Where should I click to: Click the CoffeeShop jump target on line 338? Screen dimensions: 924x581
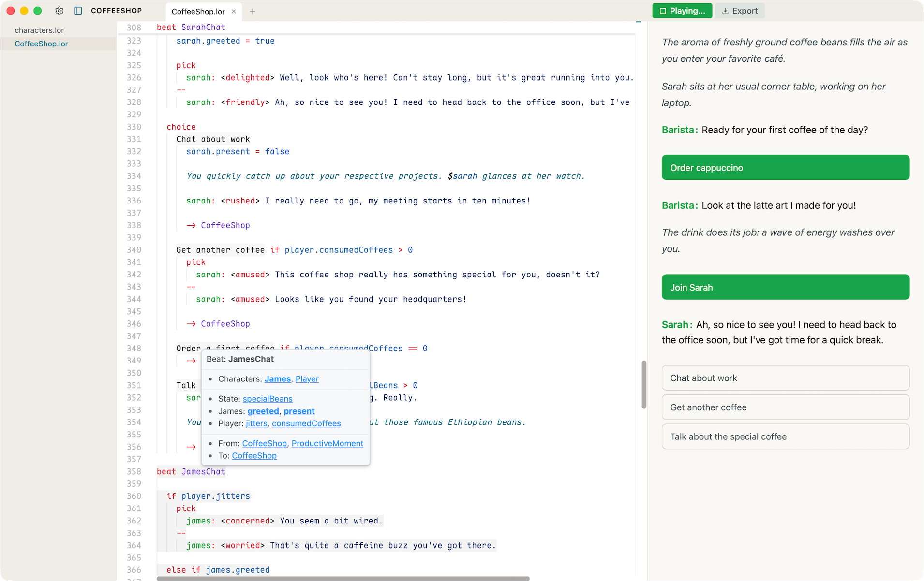click(x=225, y=225)
